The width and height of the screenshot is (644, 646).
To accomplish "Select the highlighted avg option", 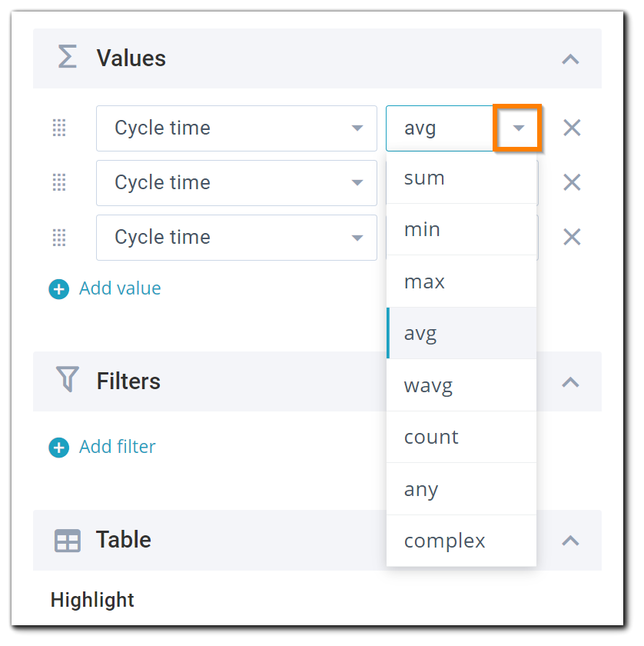I will point(461,333).
